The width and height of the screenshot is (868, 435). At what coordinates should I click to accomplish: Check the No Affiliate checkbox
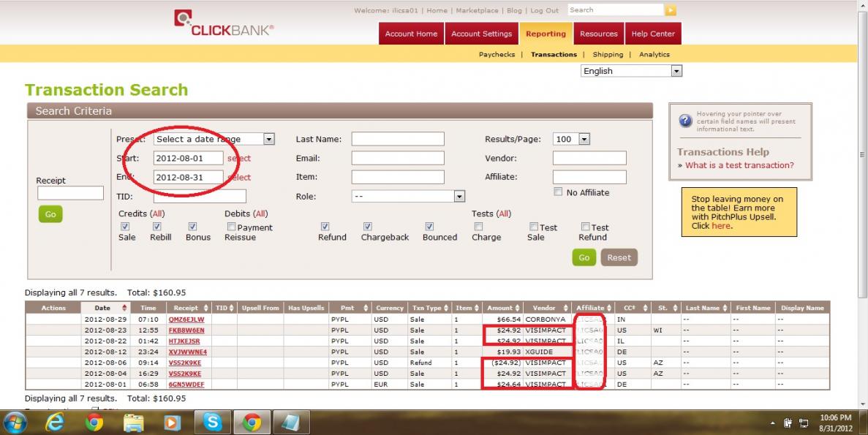(x=558, y=192)
